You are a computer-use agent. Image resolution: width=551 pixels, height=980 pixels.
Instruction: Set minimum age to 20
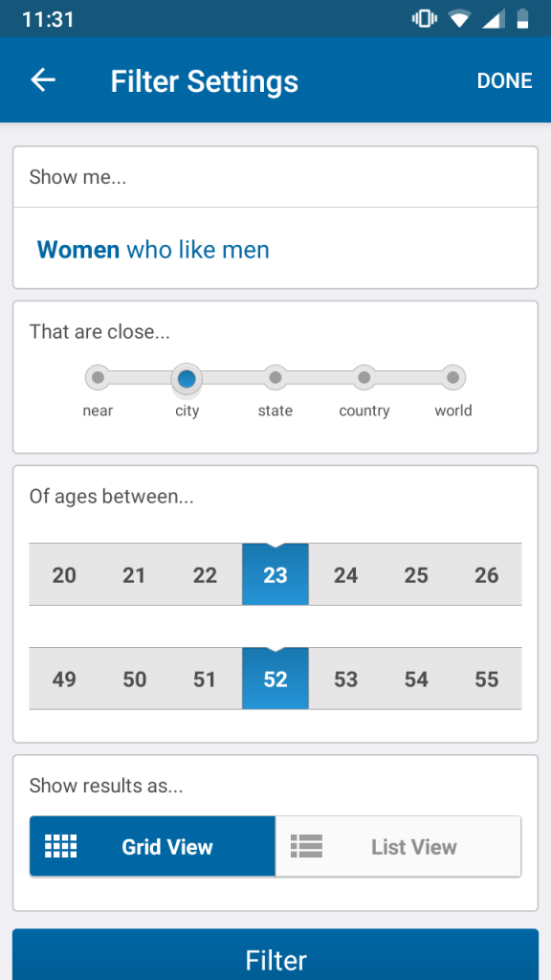[64, 574]
